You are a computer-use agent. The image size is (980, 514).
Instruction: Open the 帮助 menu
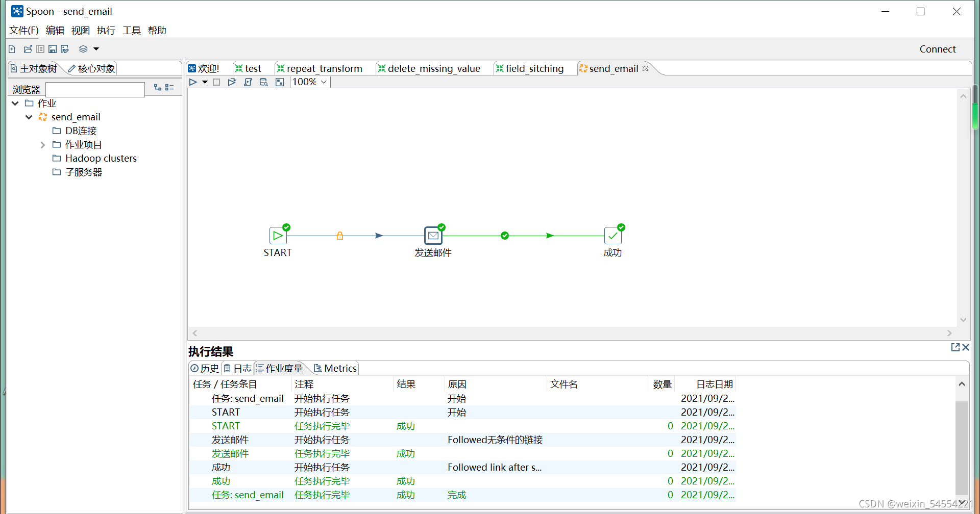click(x=157, y=31)
